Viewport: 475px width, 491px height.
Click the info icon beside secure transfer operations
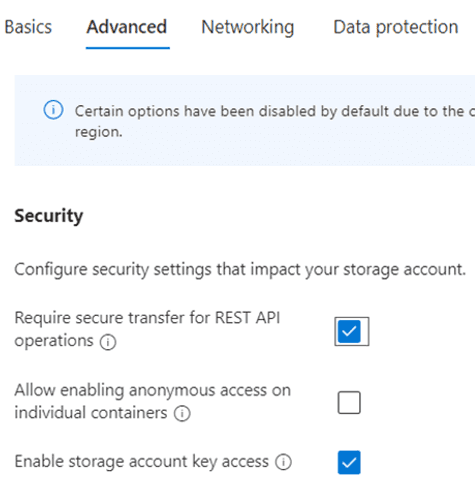click(x=108, y=342)
